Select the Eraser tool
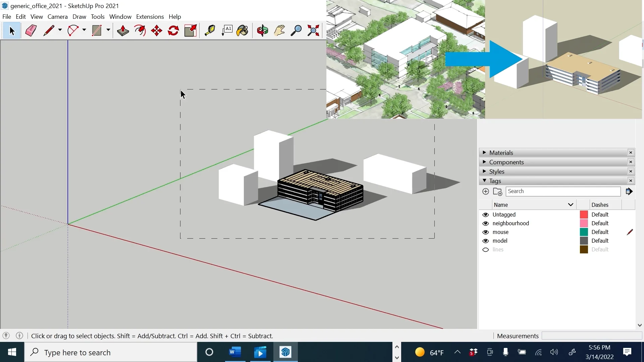The width and height of the screenshot is (644, 362). pyautogui.click(x=31, y=31)
